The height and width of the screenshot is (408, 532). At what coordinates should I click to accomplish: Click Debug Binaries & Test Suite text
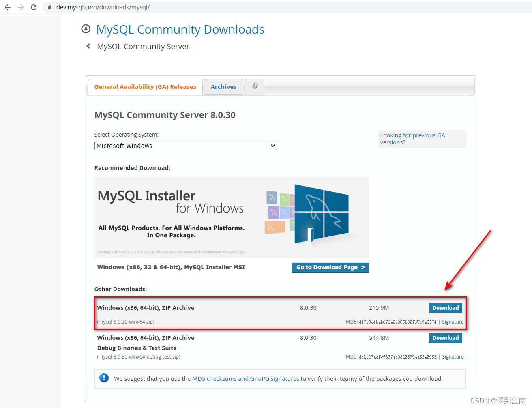pyautogui.click(x=137, y=348)
